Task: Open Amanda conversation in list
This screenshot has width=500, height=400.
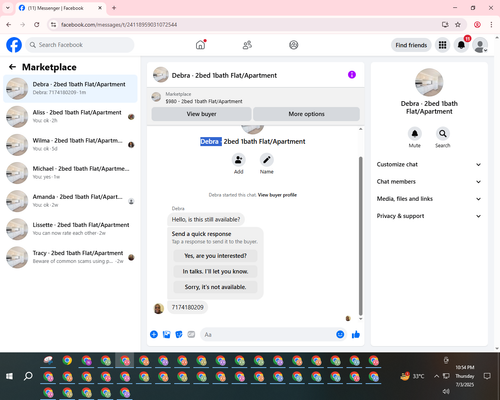Action: click(x=70, y=201)
